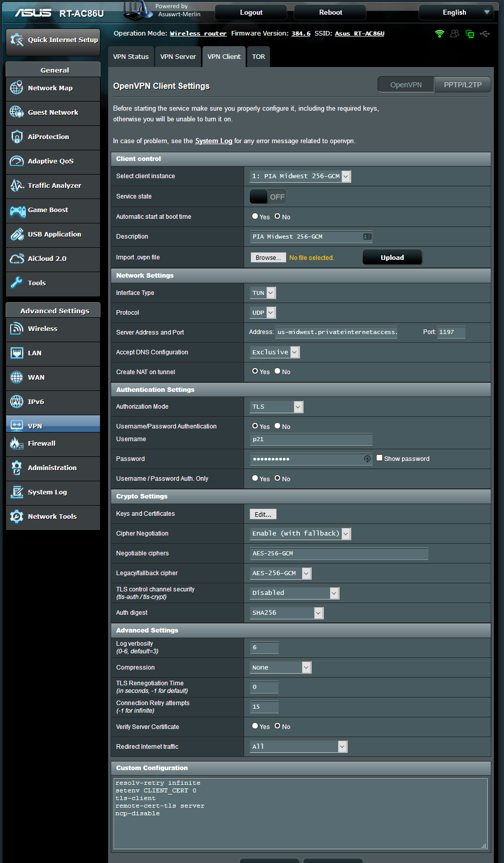504x863 pixels.
Task: Open the TLS control channel security dropdown
Action: point(294,593)
